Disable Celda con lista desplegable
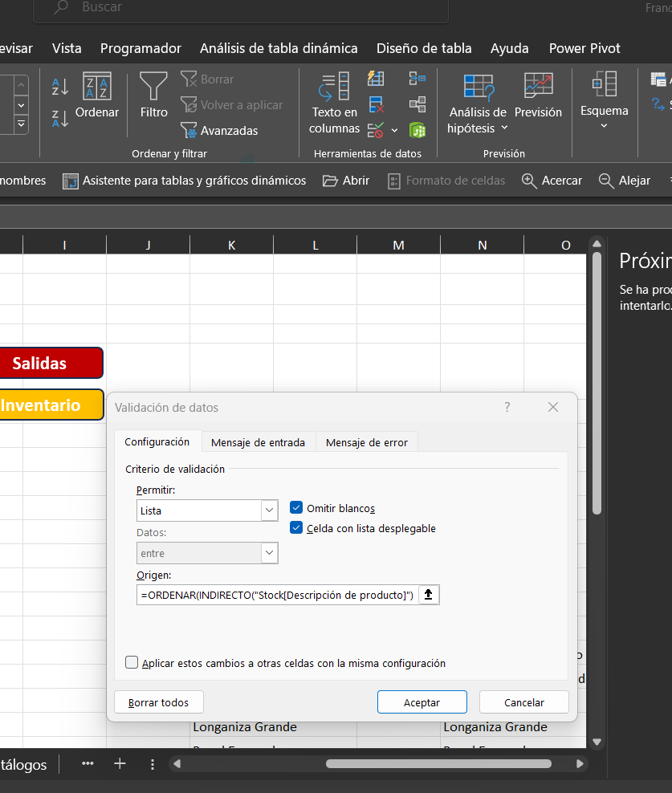The height and width of the screenshot is (793, 672). pyautogui.click(x=296, y=528)
